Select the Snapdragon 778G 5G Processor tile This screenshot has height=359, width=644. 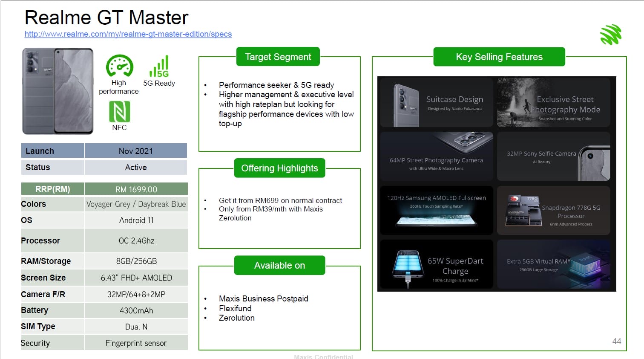coord(554,210)
